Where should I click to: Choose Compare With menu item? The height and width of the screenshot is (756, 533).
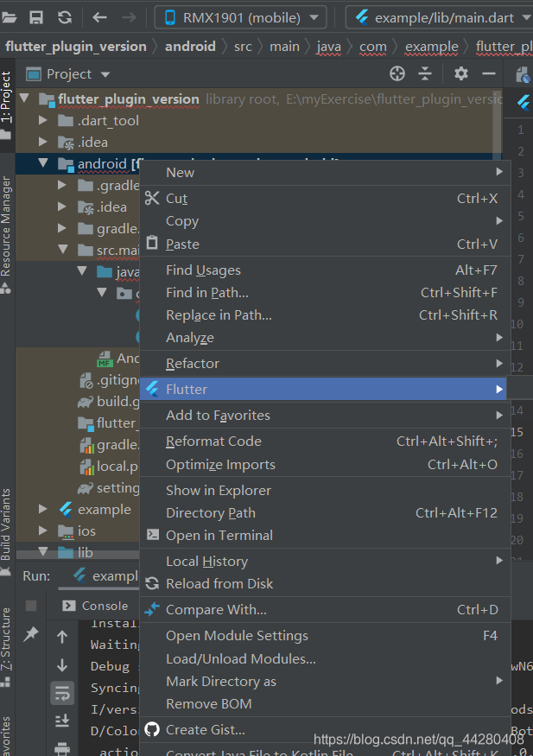tap(325, 610)
